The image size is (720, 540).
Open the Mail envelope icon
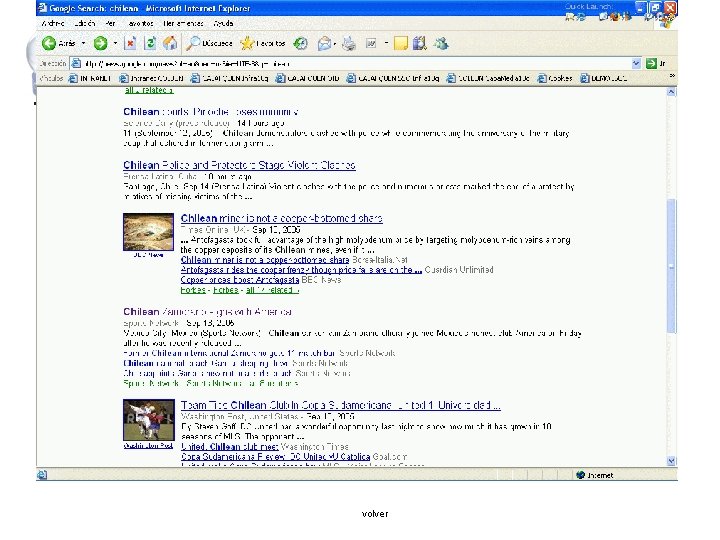point(324,44)
